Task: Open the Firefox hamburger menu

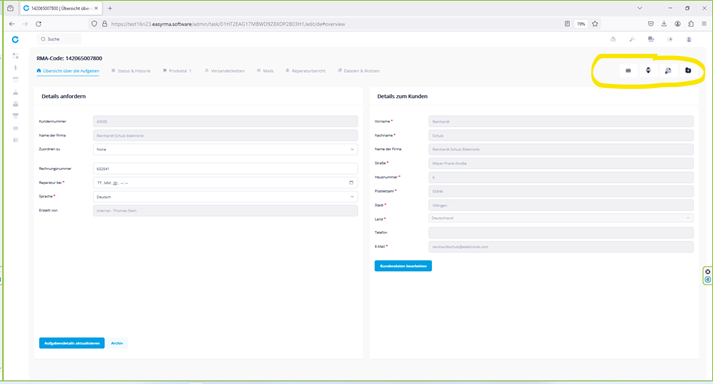Action: [x=704, y=24]
